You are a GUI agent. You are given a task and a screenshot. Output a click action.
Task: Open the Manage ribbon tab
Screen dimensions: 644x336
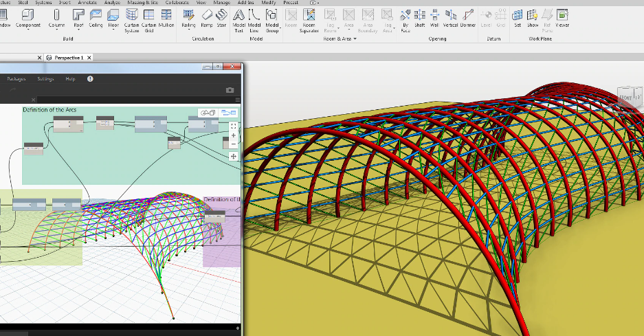pos(222,3)
